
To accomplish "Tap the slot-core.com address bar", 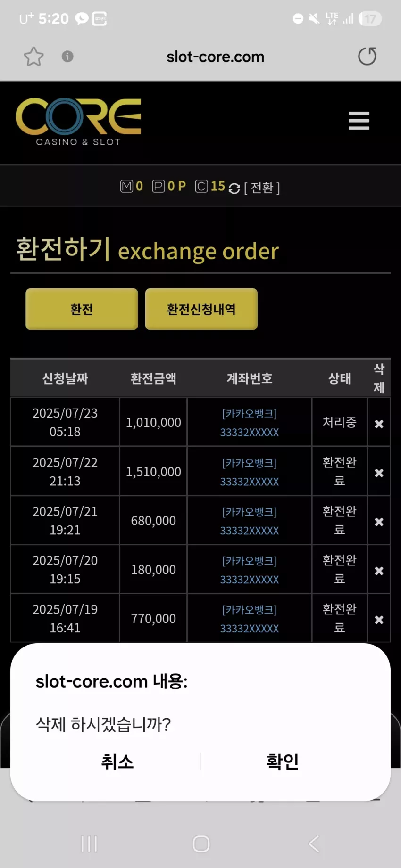I will pos(215,57).
